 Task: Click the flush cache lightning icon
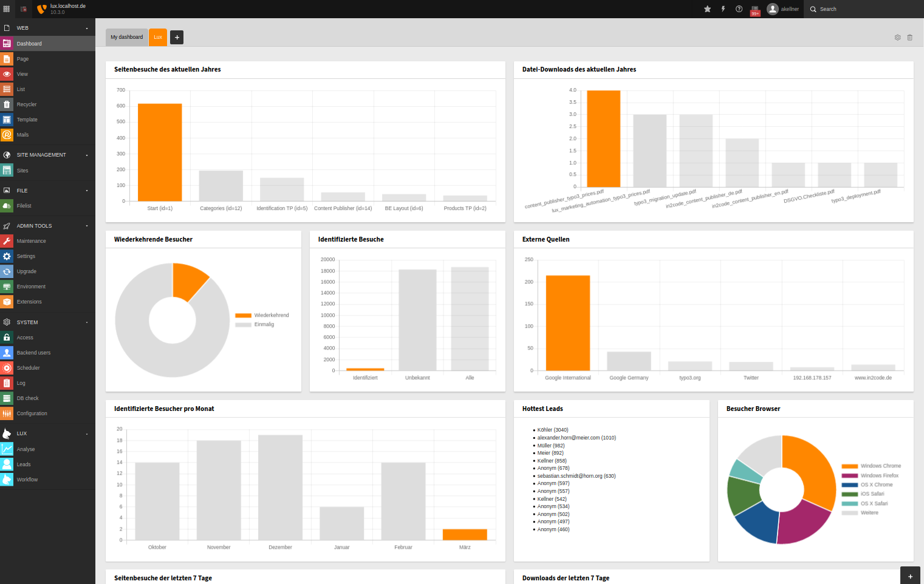tap(723, 9)
